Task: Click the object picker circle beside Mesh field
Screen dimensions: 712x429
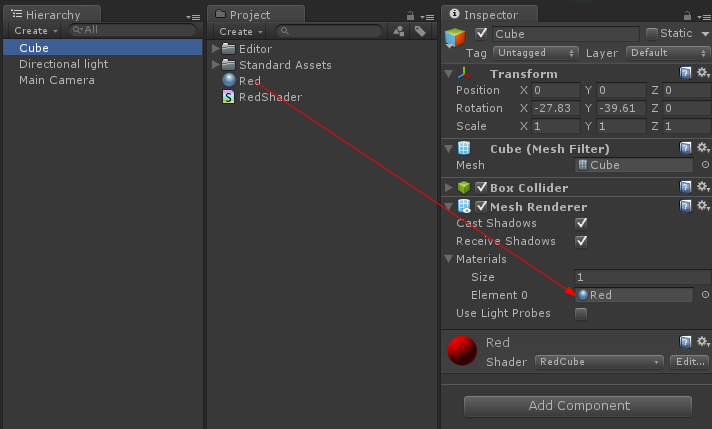Action: 704,165
